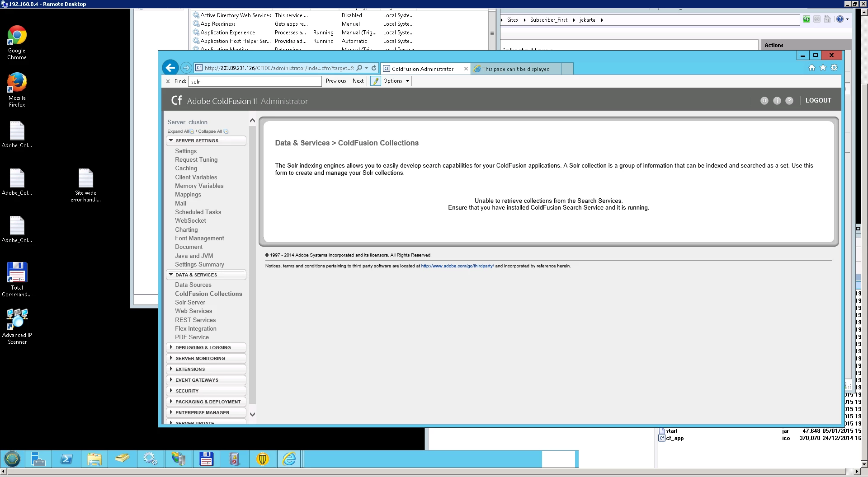Open PowerShell from the taskbar
The image size is (868, 477).
pyautogui.click(x=66, y=459)
